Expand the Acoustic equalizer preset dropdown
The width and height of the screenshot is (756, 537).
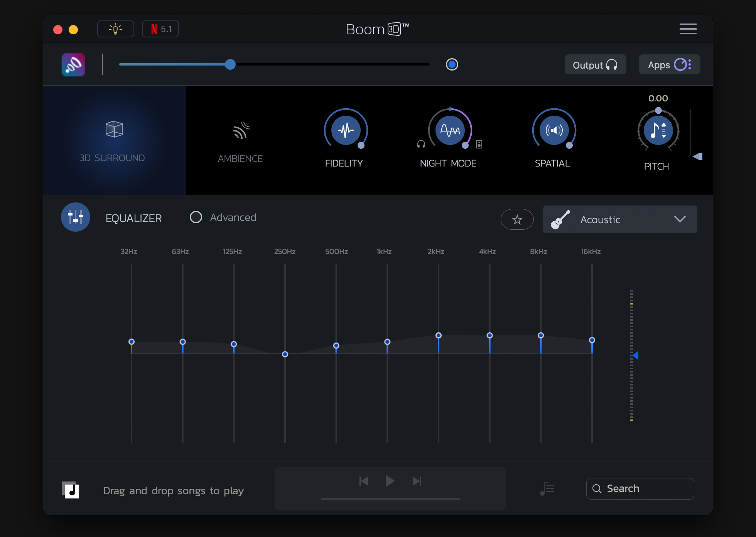[682, 220]
